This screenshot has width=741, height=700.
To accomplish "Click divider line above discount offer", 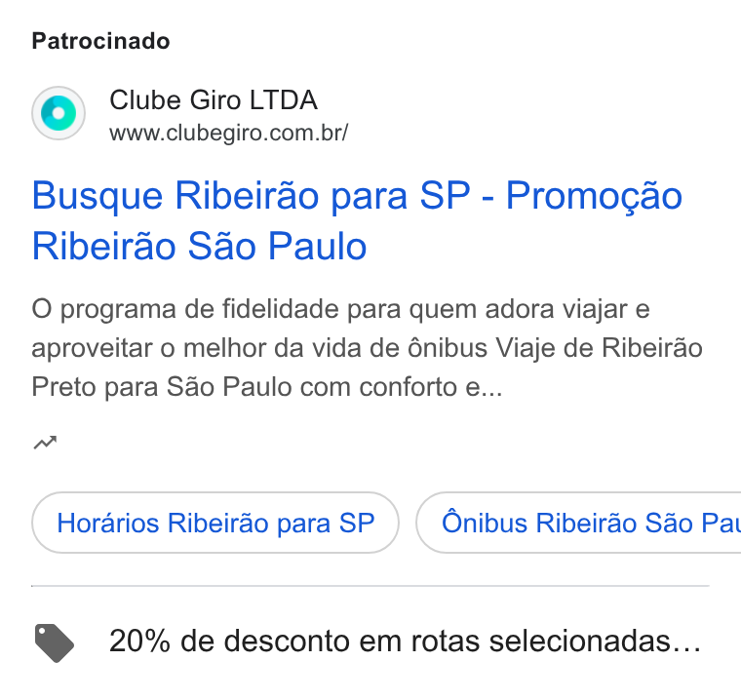I will [370, 586].
